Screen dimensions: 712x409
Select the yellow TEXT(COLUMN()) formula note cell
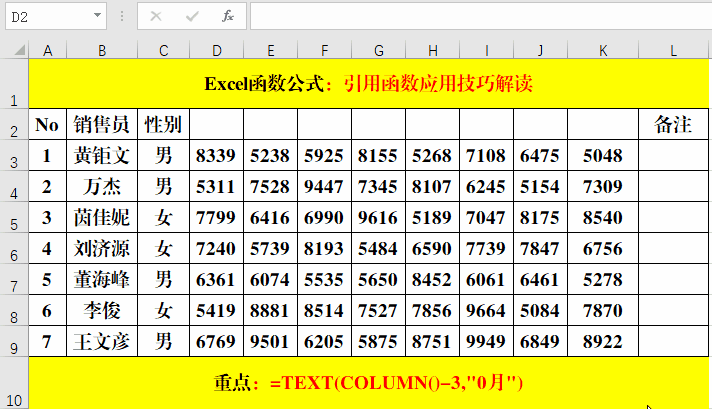click(x=368, y=383)
